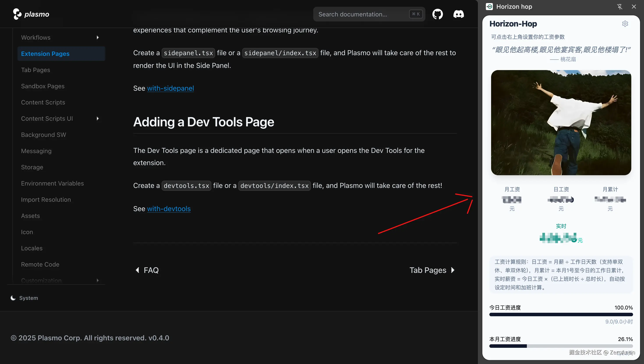Close the Horizon hop side panel
Screen dimensions: 644x364
(x=634, y=7)
